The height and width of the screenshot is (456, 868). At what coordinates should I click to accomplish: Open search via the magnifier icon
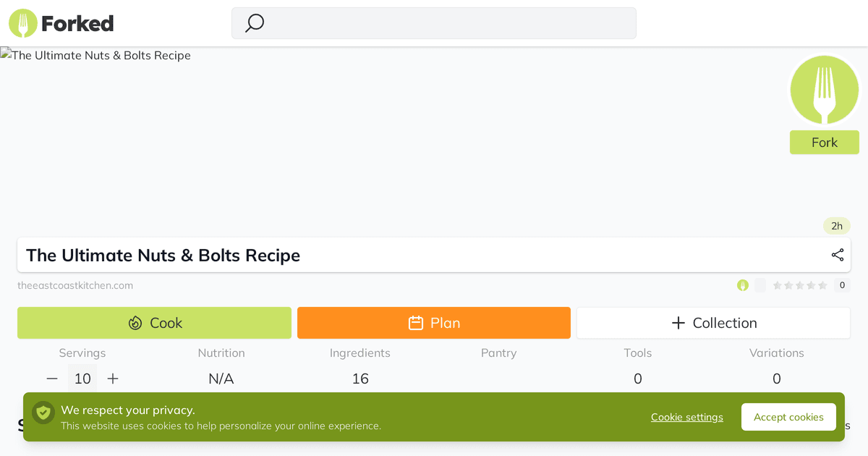click(254, 23)
